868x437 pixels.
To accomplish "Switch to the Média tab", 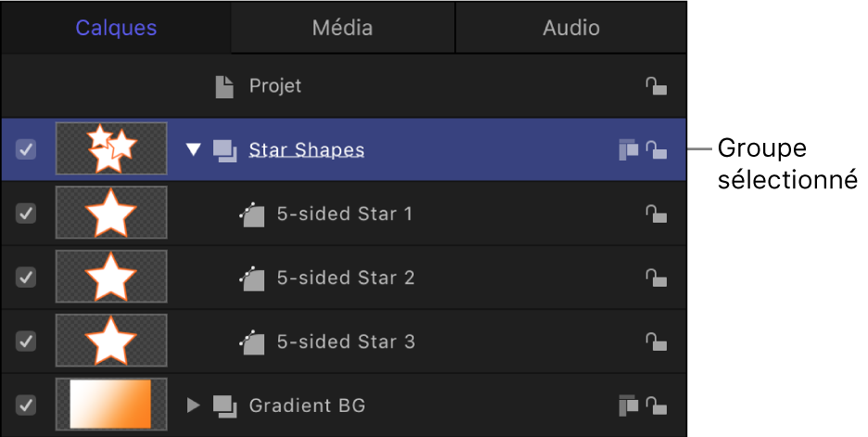I will (342, 28).
